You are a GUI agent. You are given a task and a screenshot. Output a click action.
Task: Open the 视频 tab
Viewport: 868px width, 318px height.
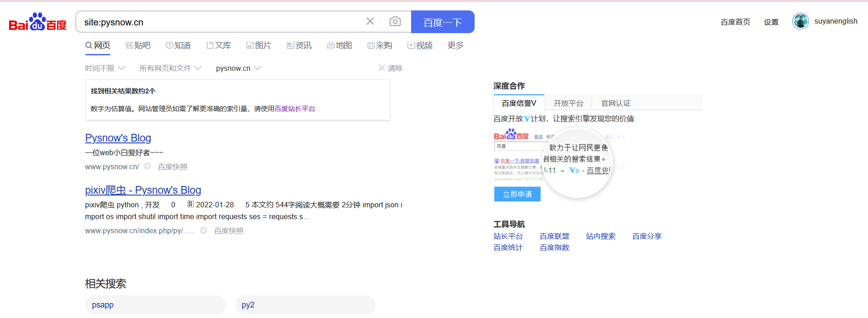420,45
